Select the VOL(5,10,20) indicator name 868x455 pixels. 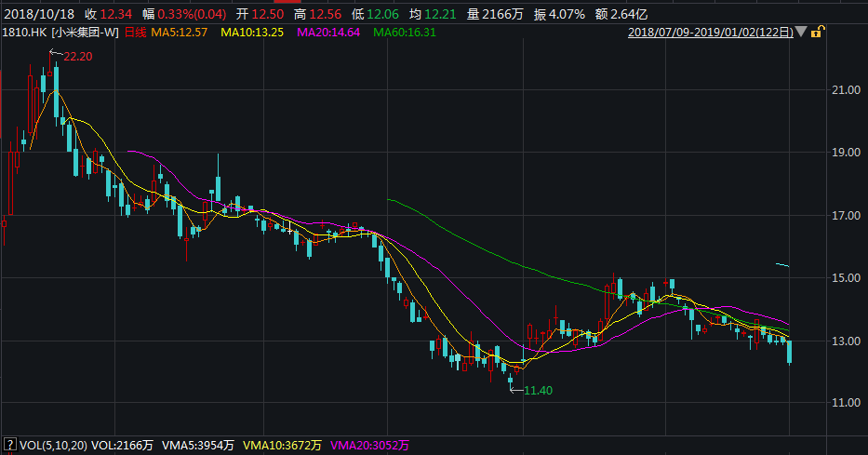(53, 445)
